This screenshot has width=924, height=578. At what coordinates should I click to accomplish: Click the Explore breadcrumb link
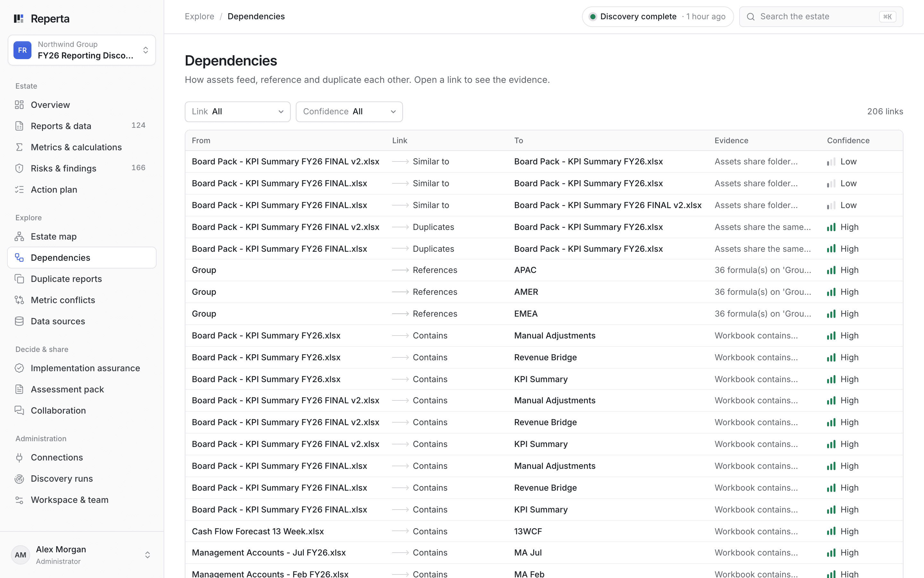[x=199, y=16]
